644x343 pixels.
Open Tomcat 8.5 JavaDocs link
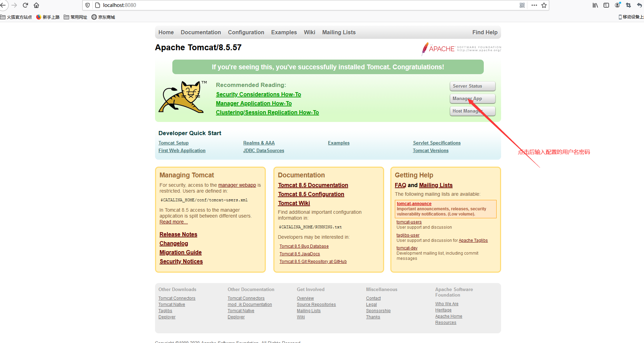tap(300, 254)
